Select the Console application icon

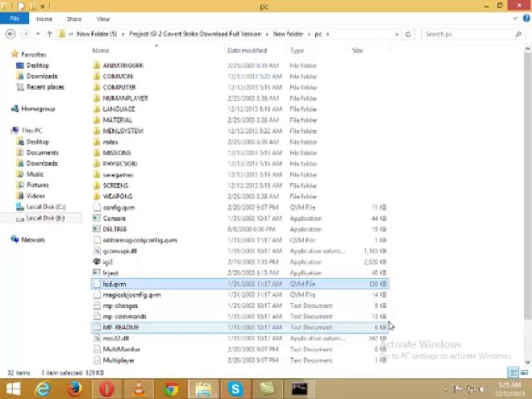coord(96,218)
